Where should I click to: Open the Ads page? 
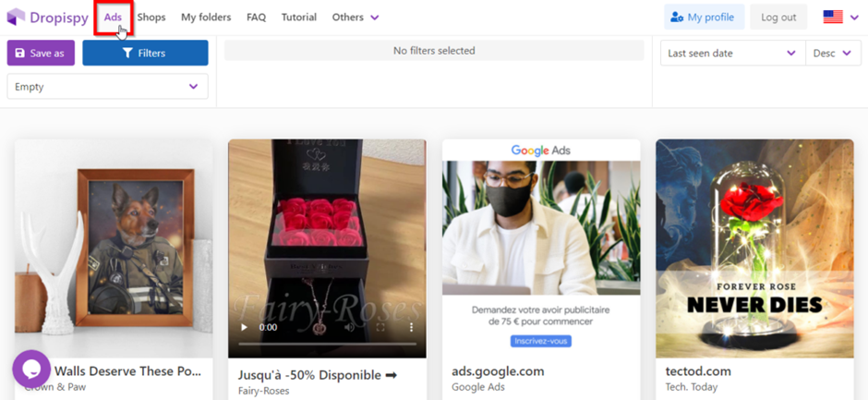[113, 18]
